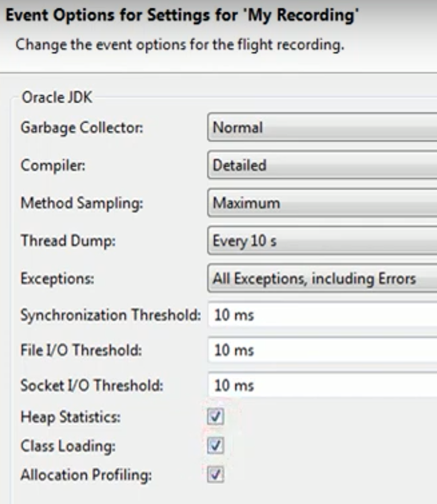Viewport: 437px width, 504px height.
Task: Click the Event Options dialog title
Action: 182,15
